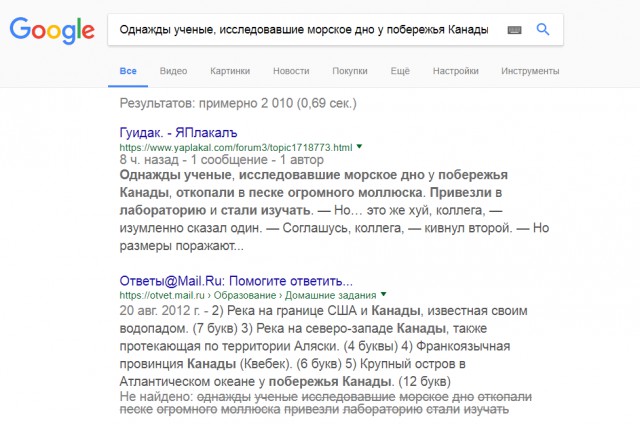
Task: Expand dropdown arrow beside Домашние задания
Action: pos(383,294)
